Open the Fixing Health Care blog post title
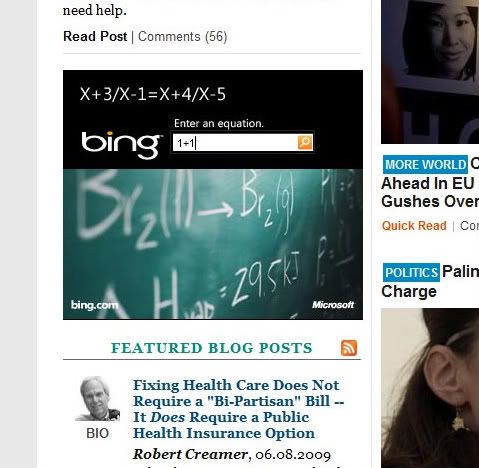 tap(238, 409)
